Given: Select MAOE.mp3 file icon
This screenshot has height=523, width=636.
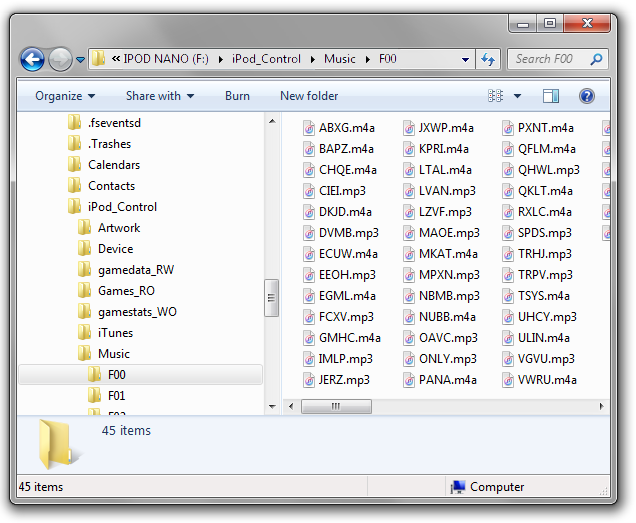Looking at the screenshot, I should pos(409,233).
